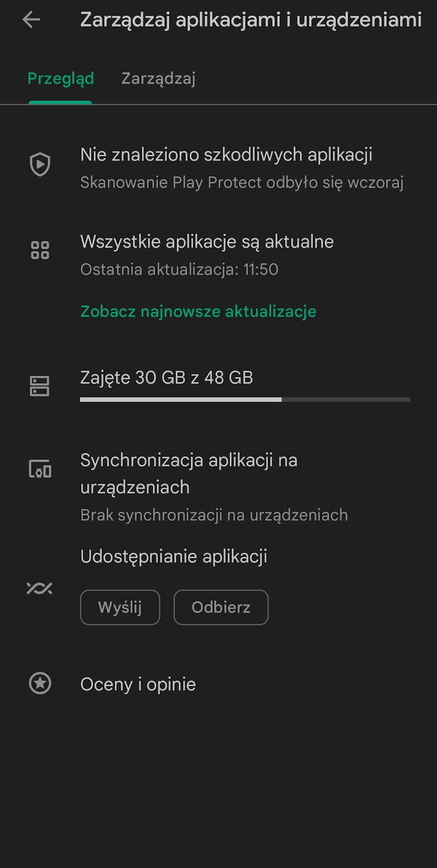Open Zobacz najnowsze aktualizacje link
437x868 pixels.
click(x=198, y=311)
